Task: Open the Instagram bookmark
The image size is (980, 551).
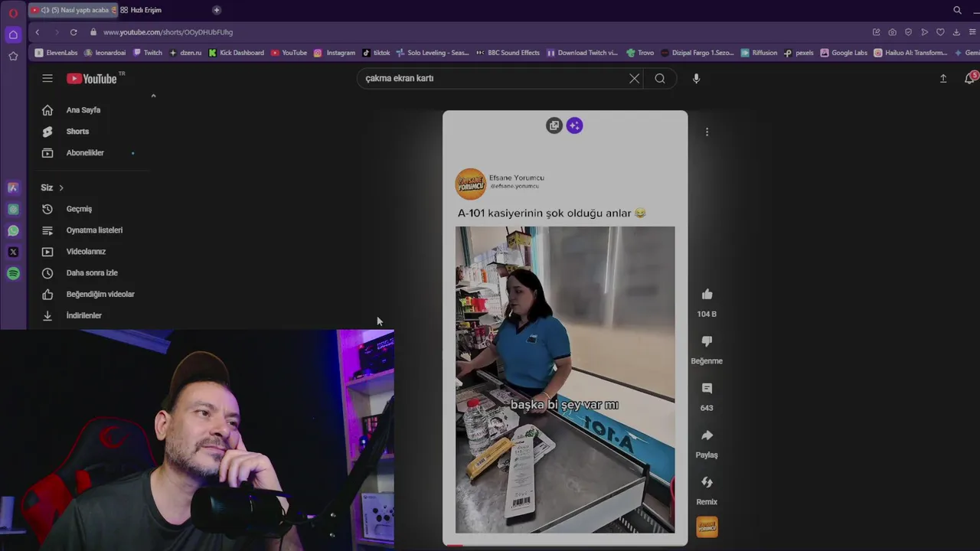Action: click(x=335, y=53)
